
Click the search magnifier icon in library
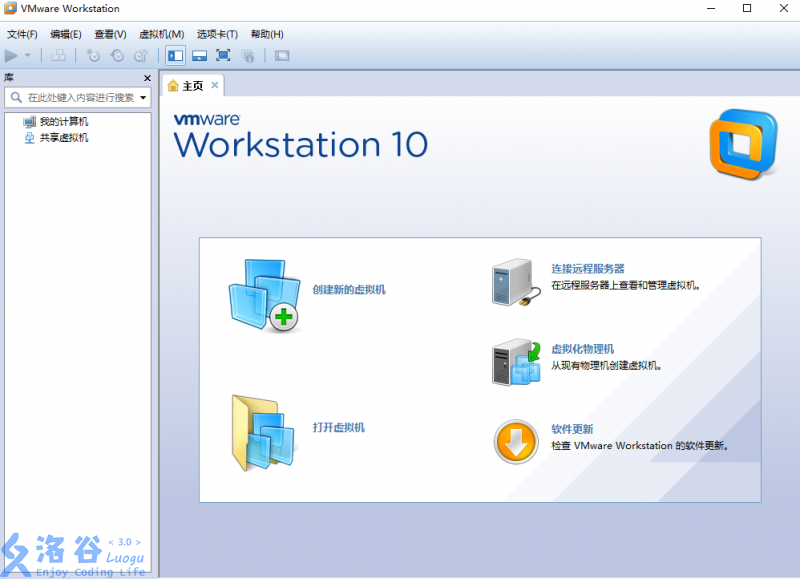(16, 97)
